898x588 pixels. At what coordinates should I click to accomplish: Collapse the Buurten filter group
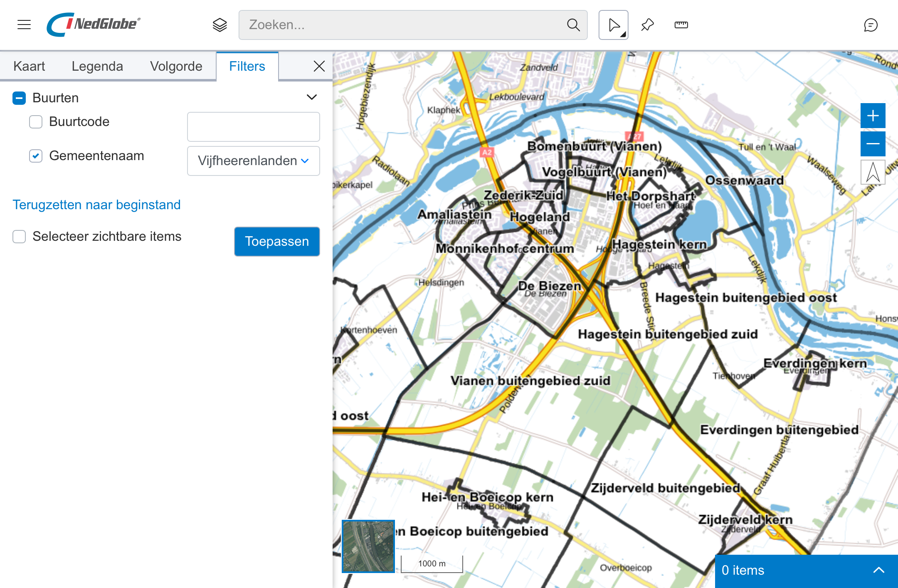[311, 97]
